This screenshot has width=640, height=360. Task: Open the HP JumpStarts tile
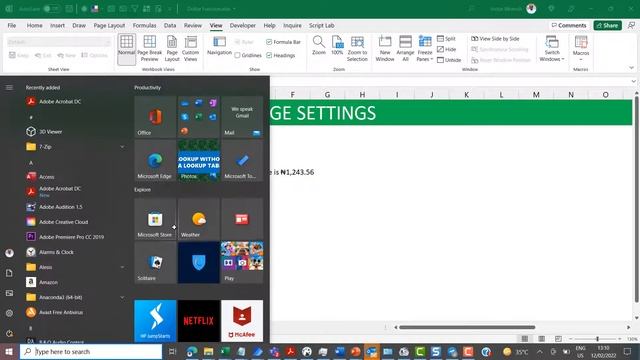tap(155, 321)
